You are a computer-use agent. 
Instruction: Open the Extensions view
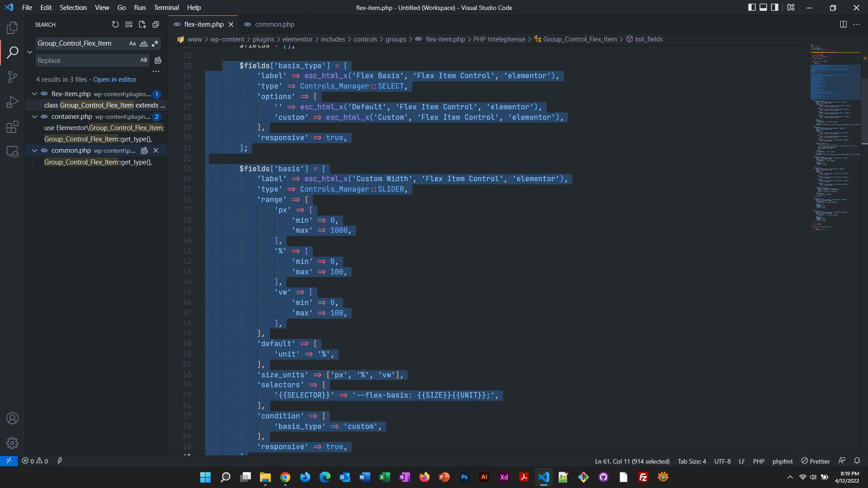pos(12,127)
